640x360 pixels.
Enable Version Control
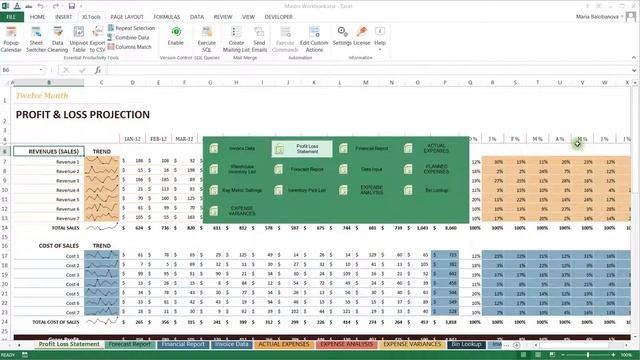(176, 36)
